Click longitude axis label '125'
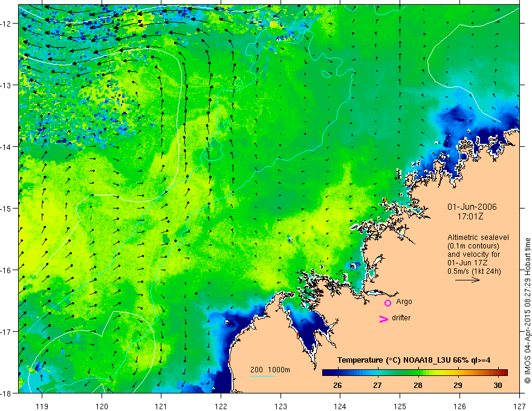The height and width of the screenshot is (411, 532). tap(400, 406)
